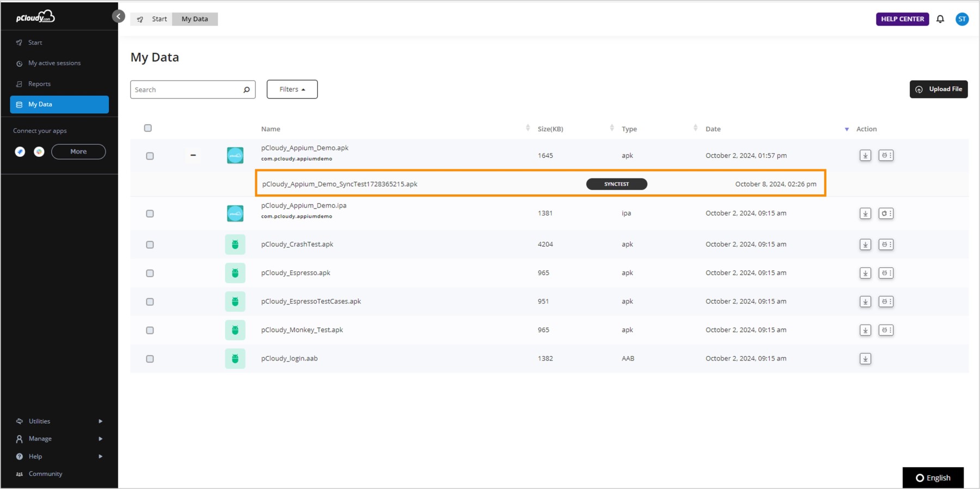Viewport: 980px width, 489px height.
Task: Download pCloudy_CrashTest.apk
Action: [865, 244]
